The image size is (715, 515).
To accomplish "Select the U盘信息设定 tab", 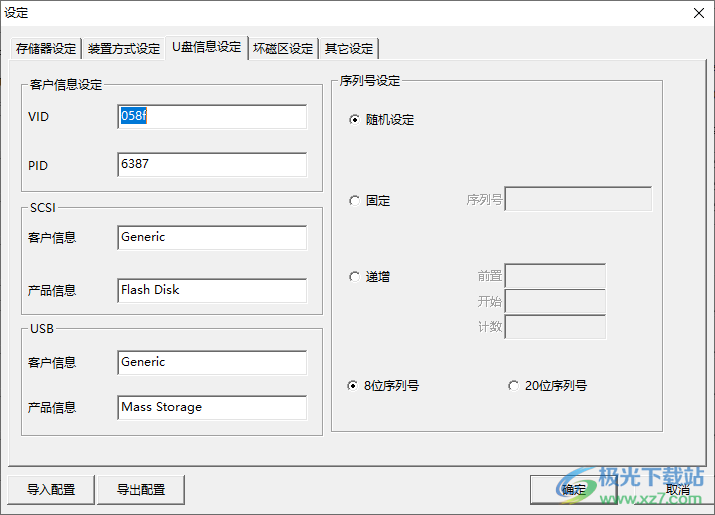I will coord(207,47).
